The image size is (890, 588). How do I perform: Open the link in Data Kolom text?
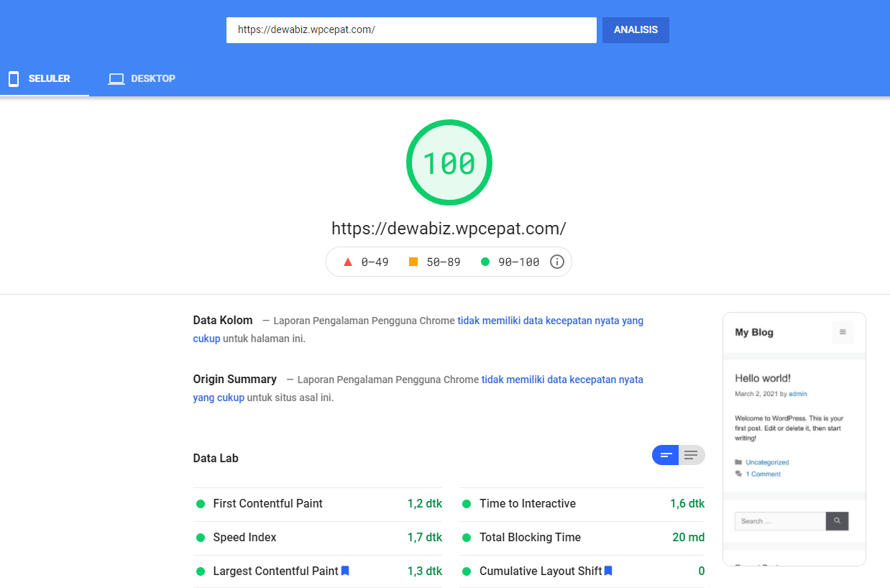click(x=550, y=321)
